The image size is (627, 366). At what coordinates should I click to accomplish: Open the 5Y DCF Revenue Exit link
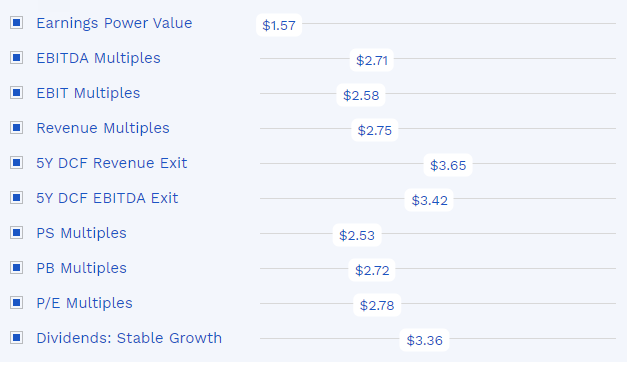[x=112, y=163]
